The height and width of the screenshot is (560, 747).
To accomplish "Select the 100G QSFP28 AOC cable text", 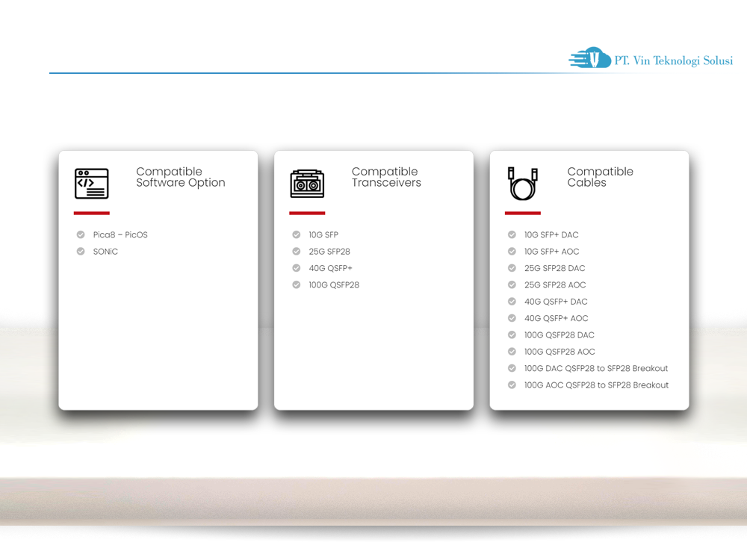I will tap(560, 352).
